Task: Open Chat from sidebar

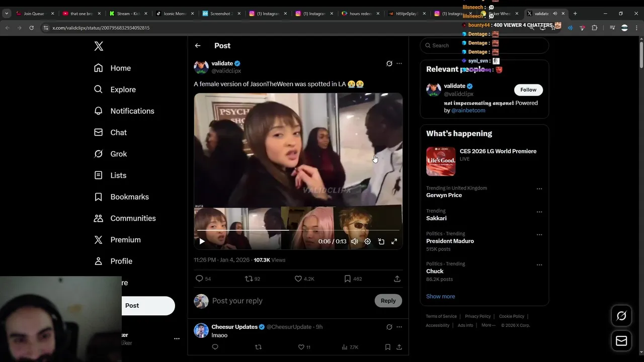Action: coord(111,132)
